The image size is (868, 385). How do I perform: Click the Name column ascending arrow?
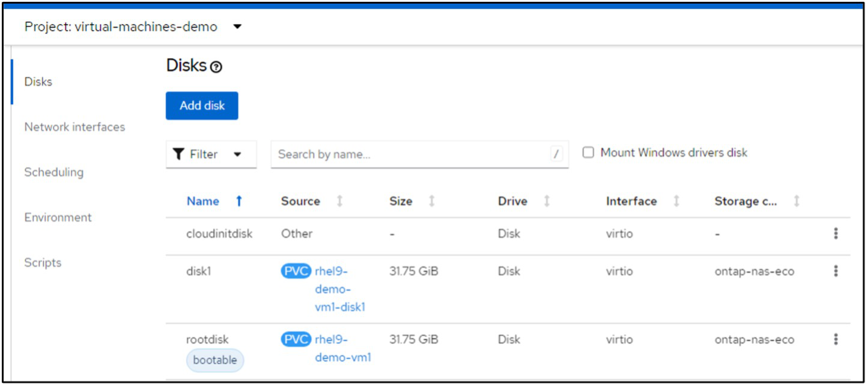238,201
